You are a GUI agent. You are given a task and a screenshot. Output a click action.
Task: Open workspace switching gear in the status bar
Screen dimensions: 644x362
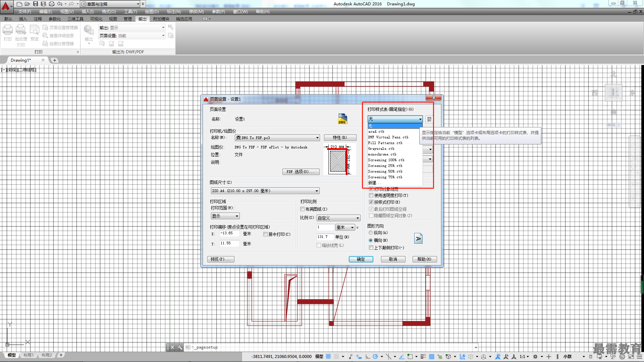click(x=535, y=357)
